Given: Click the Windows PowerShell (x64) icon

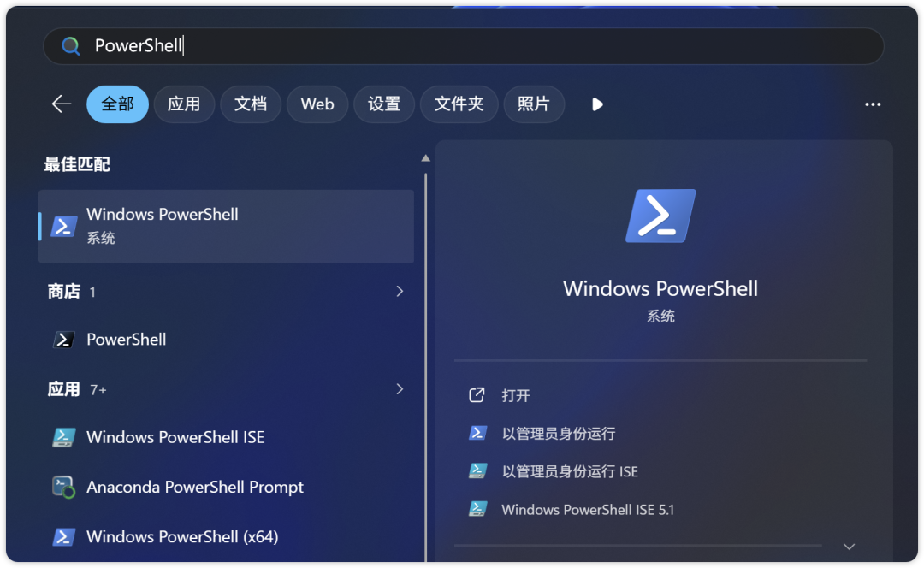Looking at the screenshot, I should (x=63, y=536).
